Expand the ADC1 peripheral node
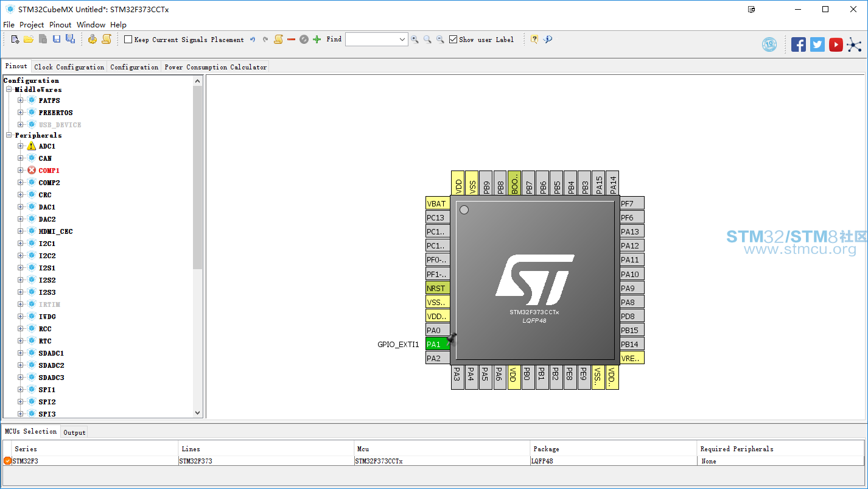 (x=21, y=146)
